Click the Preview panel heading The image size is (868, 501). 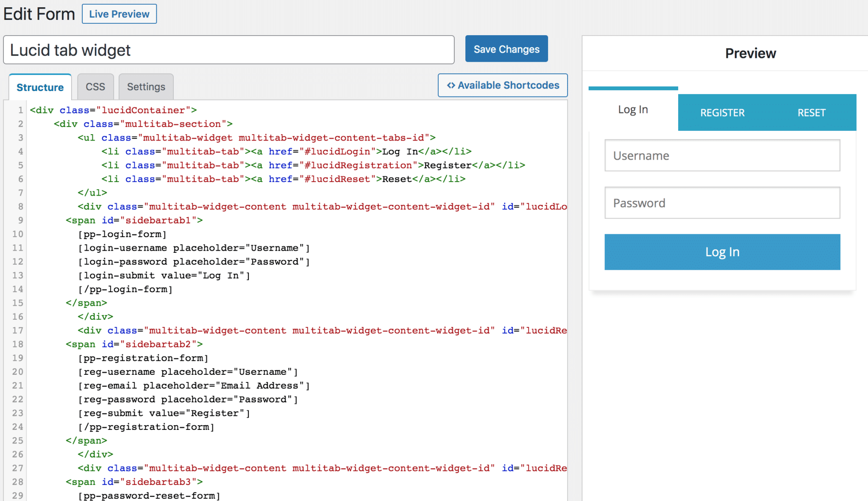750,53
